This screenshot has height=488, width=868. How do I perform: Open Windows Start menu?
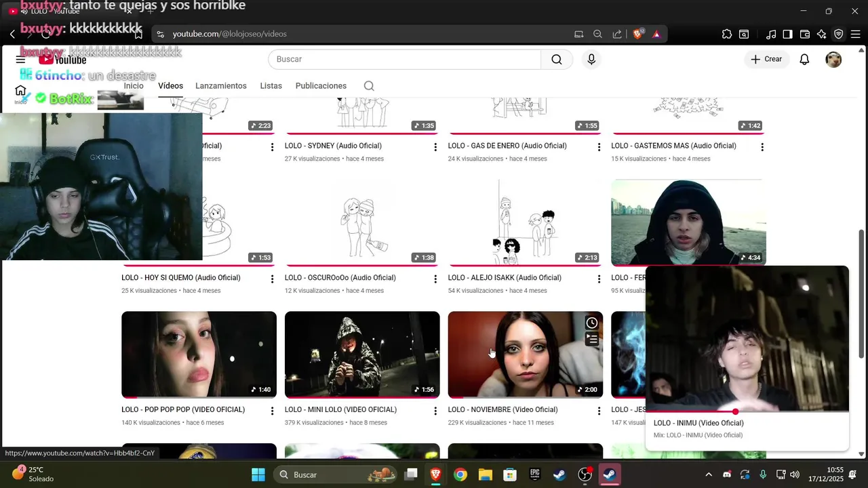tap(258, 474)
